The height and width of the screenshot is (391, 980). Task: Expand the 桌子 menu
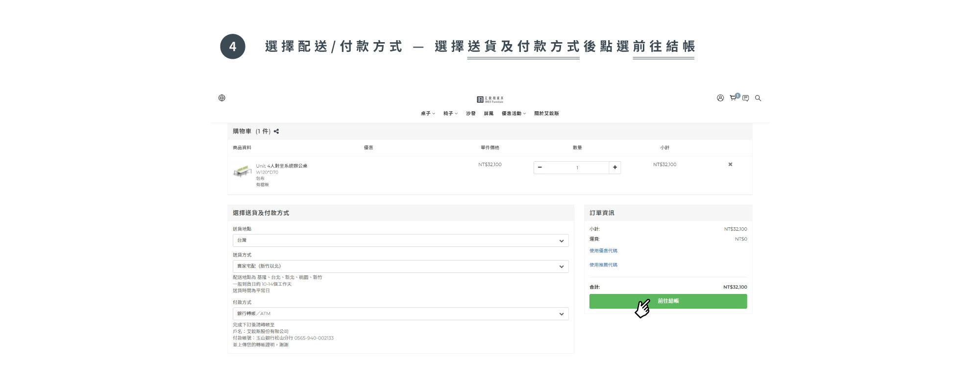pyautogui.click(x=427, y=114)
